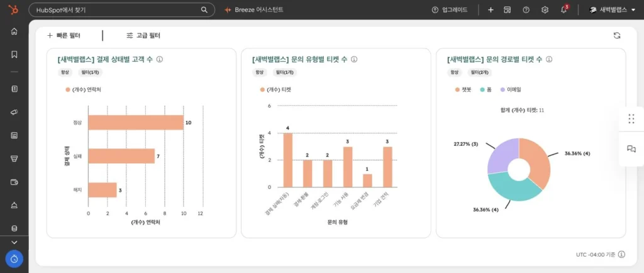
Task: Click the 빠른 필터 button
Action: (64, 36)
